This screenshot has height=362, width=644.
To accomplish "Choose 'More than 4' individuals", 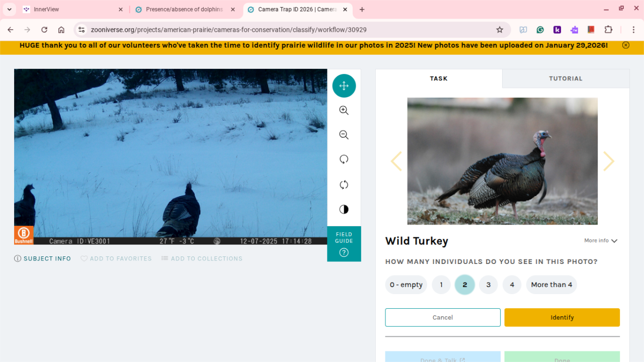I will (551, 285).
